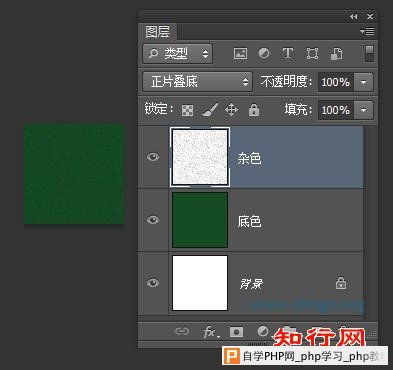Filter layers by shape icon
This screenshot has height=370, width=393.
click(x=312, y=54)
